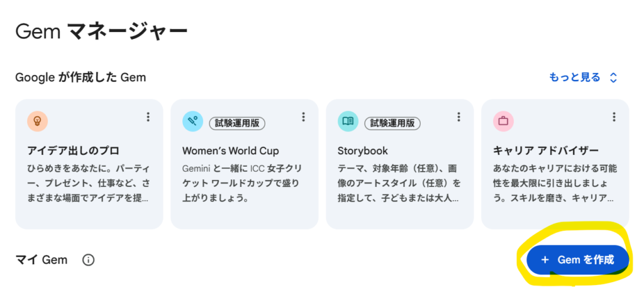This screenshot has width=644, height=287.
Task: Click the 試験運用版 badge on Women's World Cup
Action: 237,123
